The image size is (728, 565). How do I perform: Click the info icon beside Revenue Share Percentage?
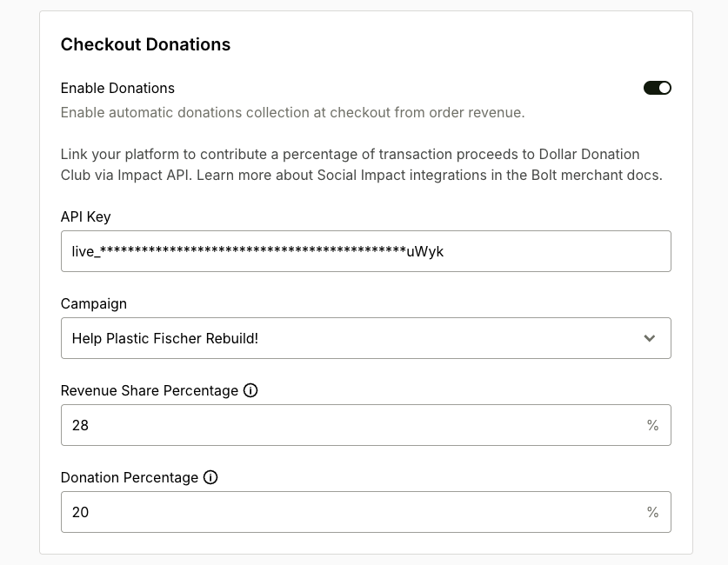click(250, 391)
